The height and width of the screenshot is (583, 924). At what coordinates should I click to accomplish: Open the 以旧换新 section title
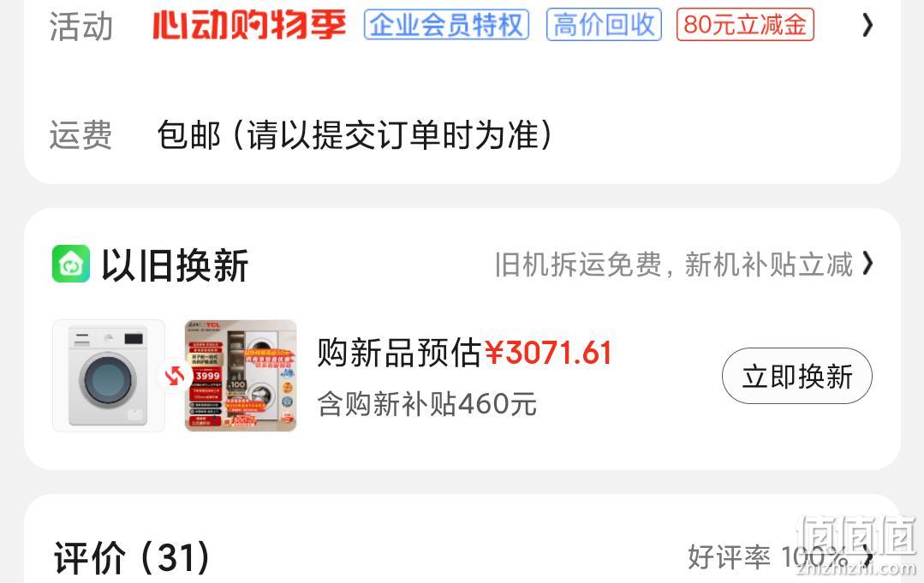pyautogui.click(x=175, y=265)
